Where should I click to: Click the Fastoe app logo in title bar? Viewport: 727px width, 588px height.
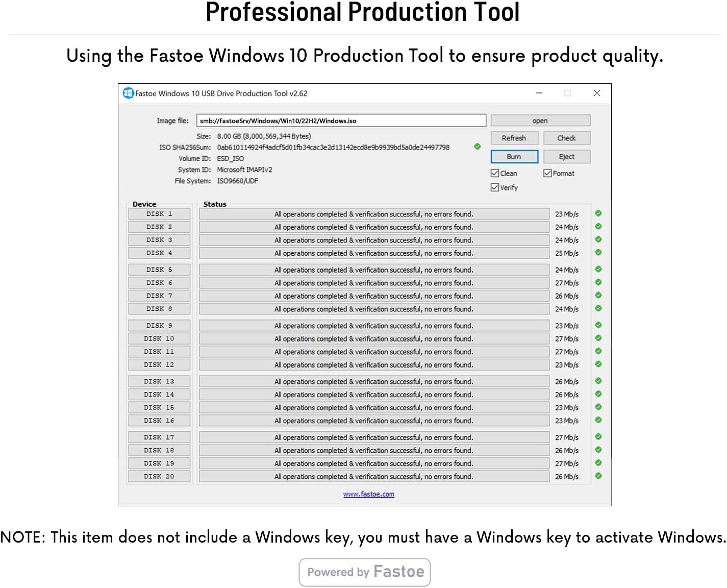point(128,93)
